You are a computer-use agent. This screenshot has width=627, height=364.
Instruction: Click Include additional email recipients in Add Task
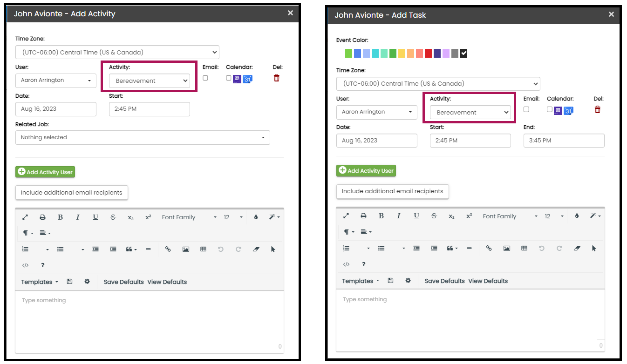392,191
